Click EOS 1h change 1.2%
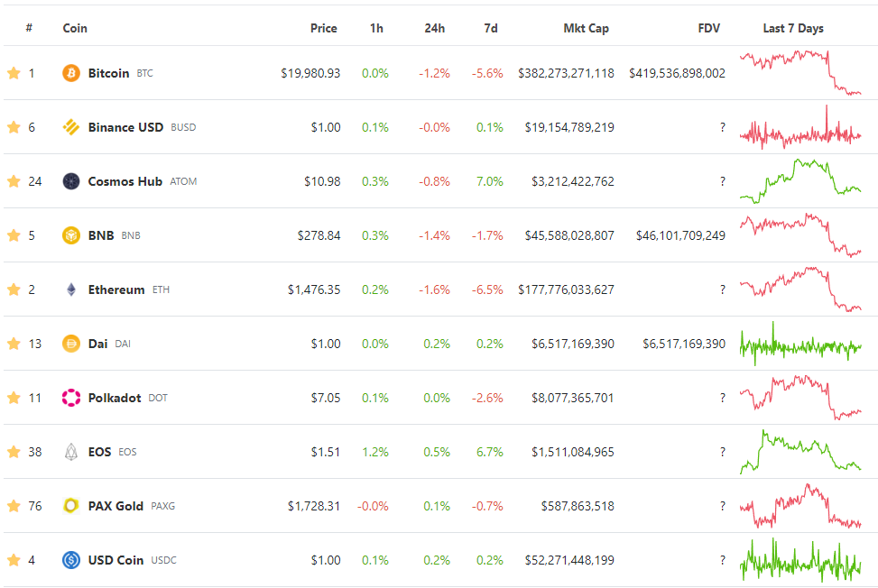The width and height of the screenshot is (878, 588). (x=375, y=452)
